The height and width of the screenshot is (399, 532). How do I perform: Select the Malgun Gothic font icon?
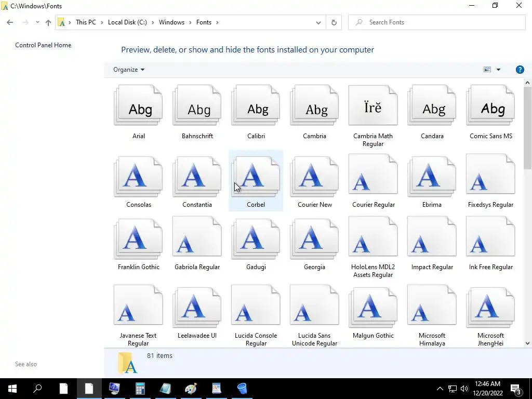(x=373, y=308)
